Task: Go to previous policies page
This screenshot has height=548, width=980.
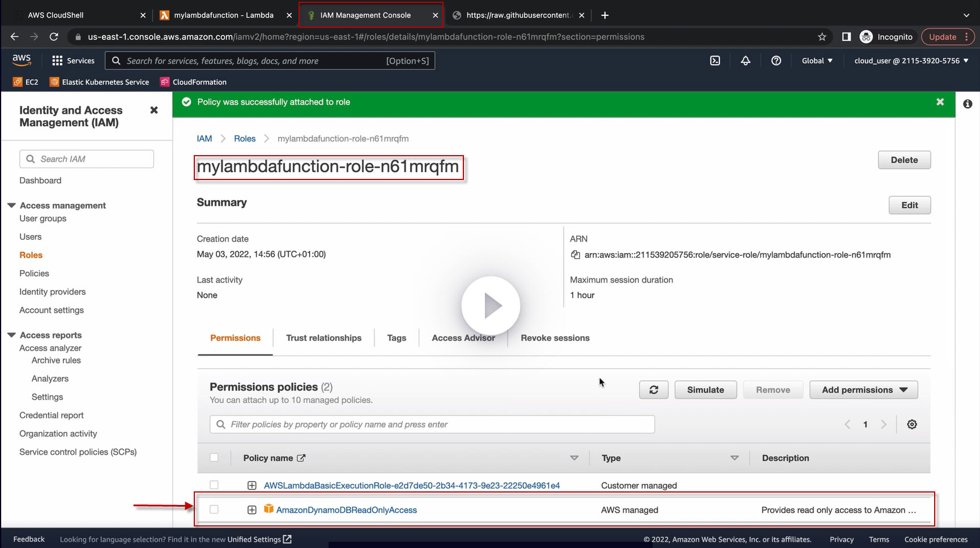Action: coord(847,425)
